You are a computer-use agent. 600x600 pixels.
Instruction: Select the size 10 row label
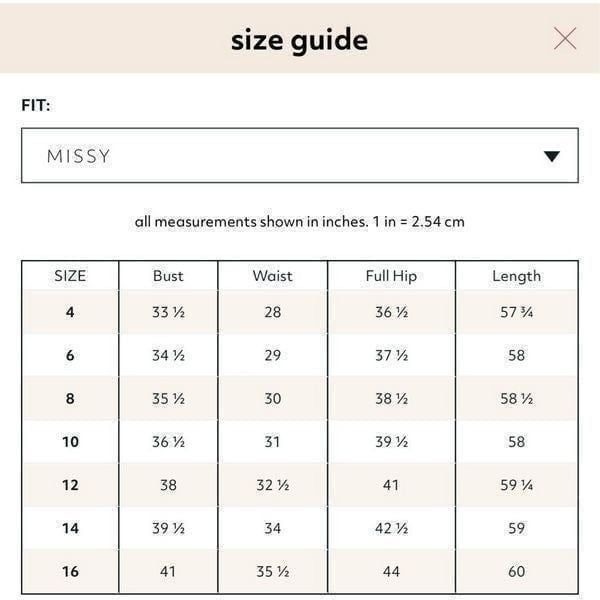pyautogui.click(x=70, y=442)
